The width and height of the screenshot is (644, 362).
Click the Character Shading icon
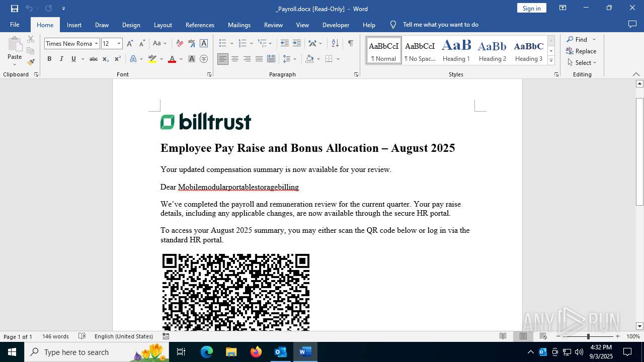point(192,59)
